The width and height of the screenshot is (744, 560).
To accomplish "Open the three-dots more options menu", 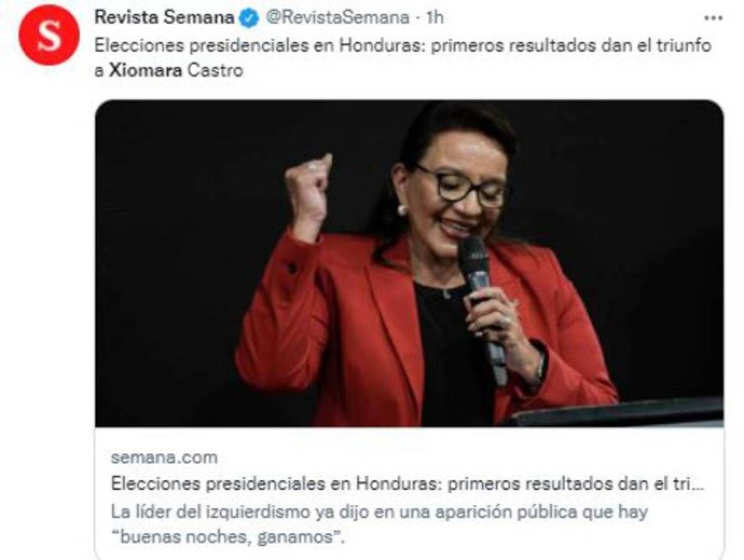I will coord(713,19).
